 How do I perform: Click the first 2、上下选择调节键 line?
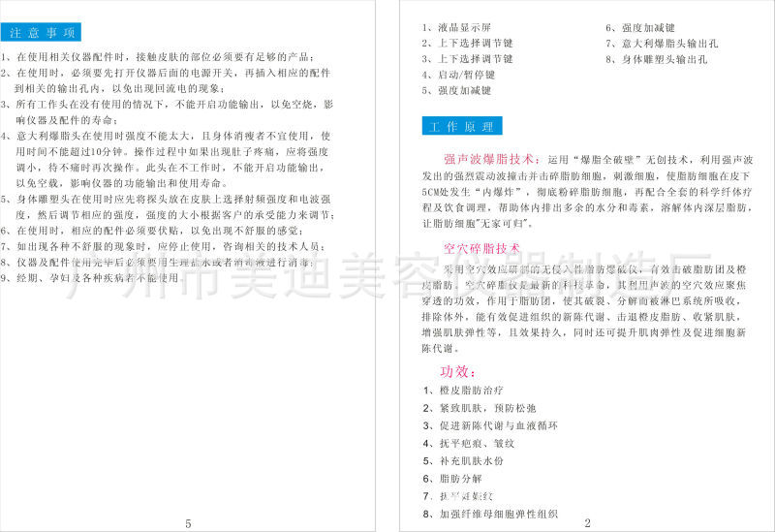click(x=467, y=44)
